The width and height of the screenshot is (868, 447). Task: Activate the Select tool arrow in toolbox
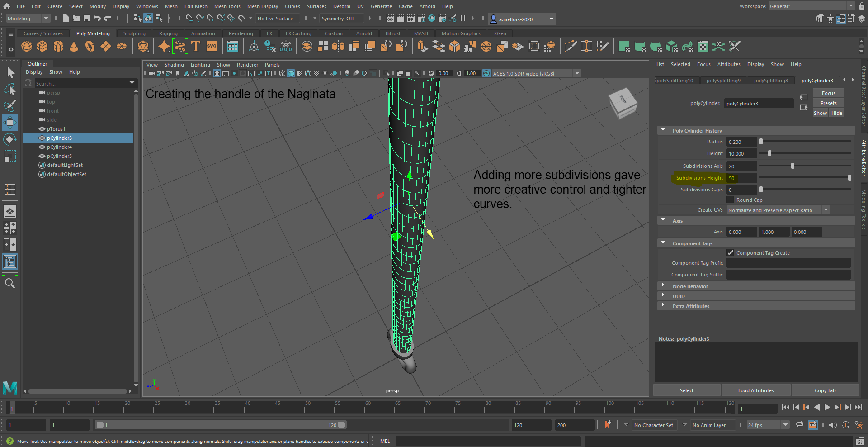click(10, 72)
